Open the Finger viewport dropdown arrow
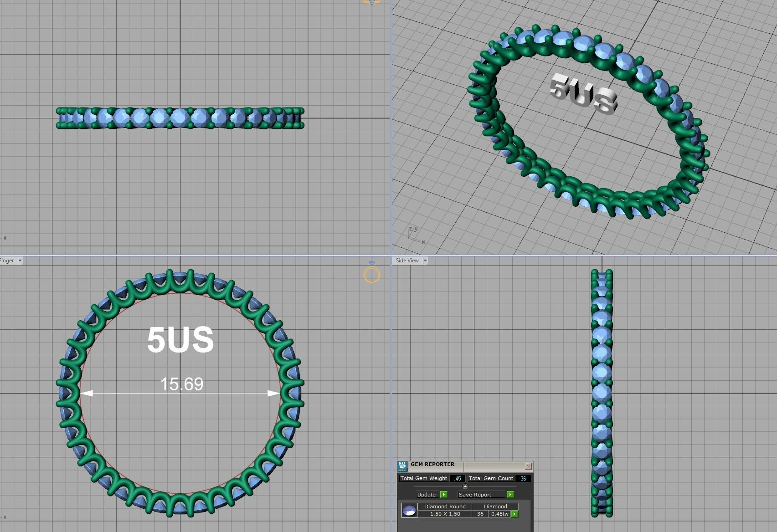Image resolution: width=777 pixels, height=532 pixels. (20, 261)
